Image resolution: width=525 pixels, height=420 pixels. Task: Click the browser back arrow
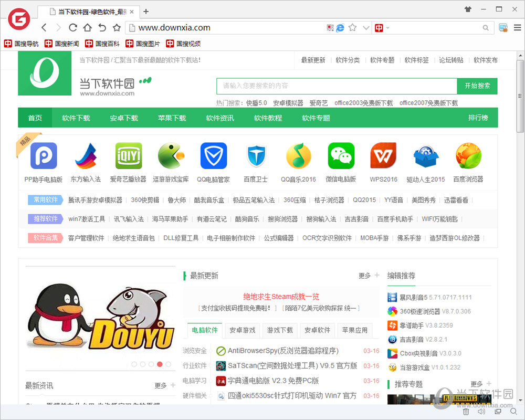[x=44, y=27]
